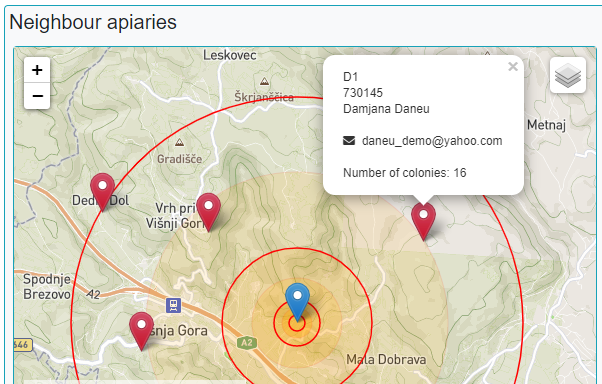
Task: Click the Metnaj place label
Action: (x=546, y=125)
